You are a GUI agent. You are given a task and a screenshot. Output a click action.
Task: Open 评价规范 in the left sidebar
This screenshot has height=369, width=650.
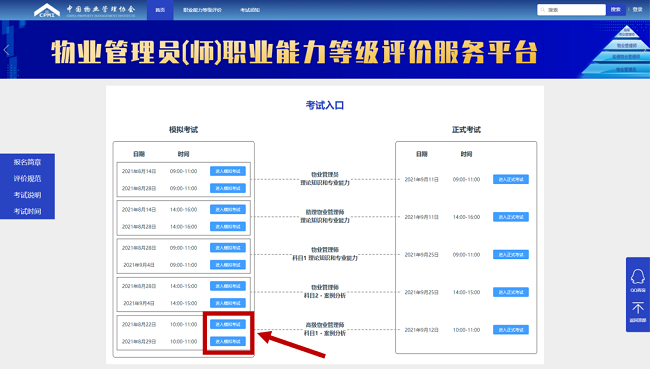(27, 179)
